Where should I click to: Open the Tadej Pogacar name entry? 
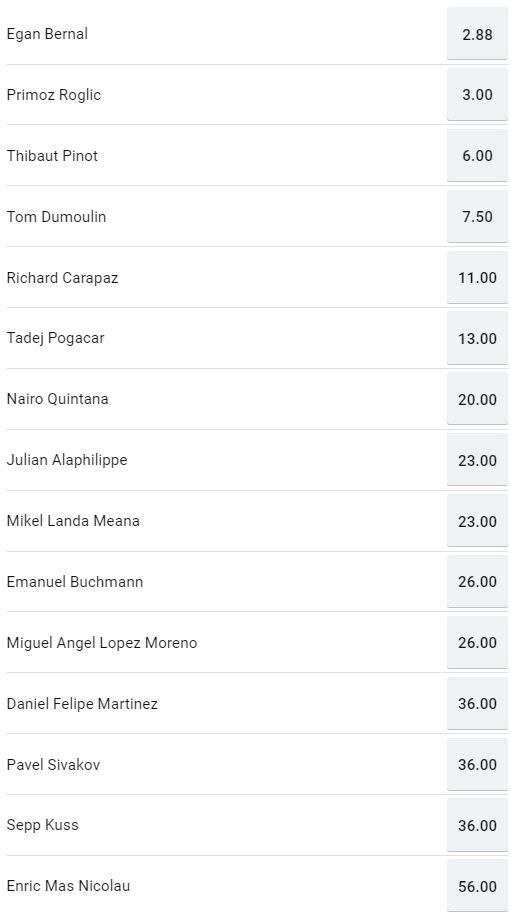coord(55,338)
